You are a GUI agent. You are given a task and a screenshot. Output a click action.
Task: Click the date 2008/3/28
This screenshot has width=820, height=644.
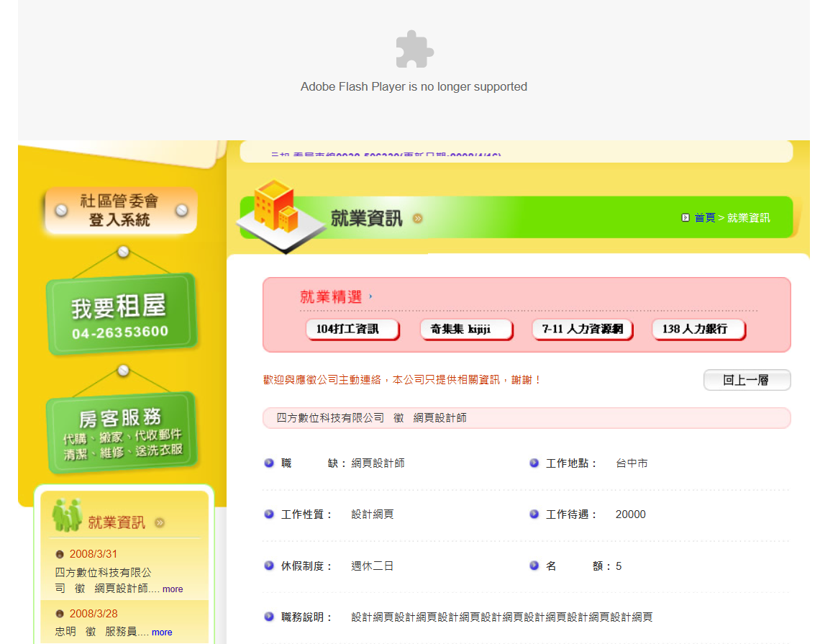[x=93, y=614]
